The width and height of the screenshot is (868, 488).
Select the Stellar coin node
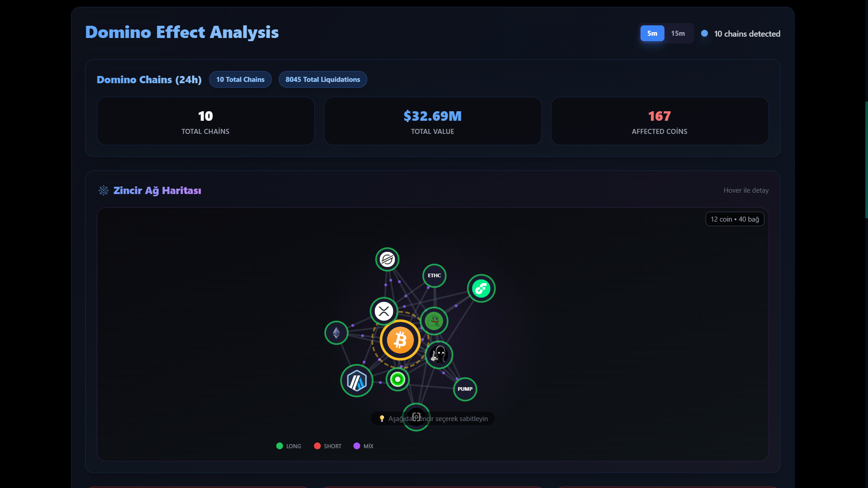click(387, 260)
